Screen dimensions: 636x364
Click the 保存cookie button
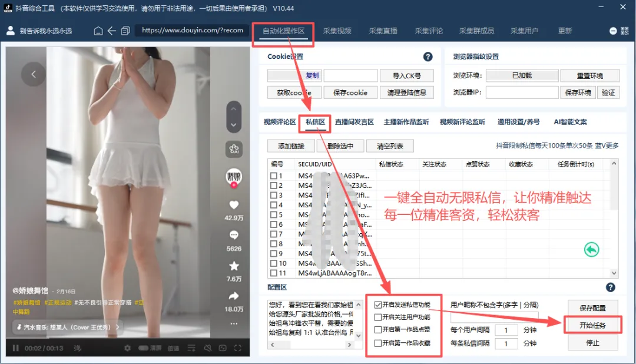coord(350,92)
